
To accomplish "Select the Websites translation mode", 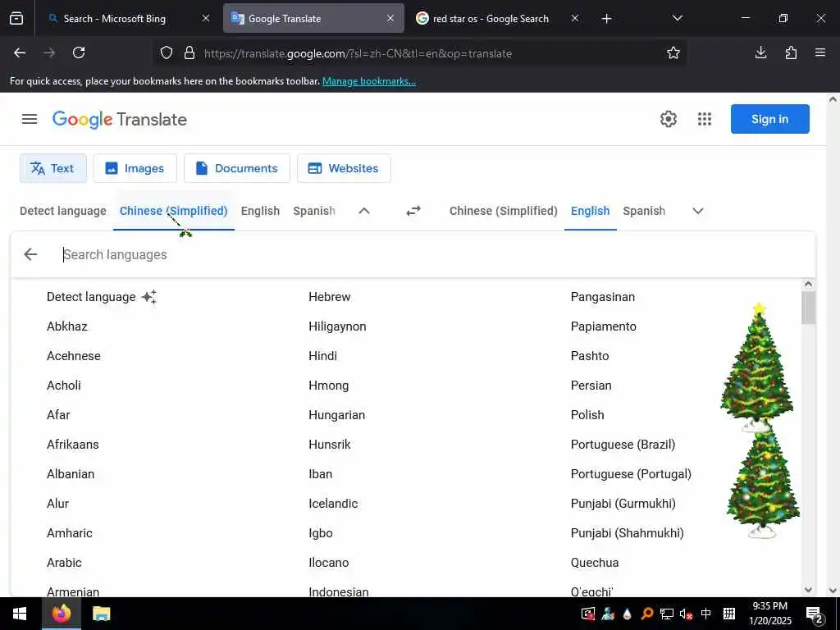I will [344, 168].
